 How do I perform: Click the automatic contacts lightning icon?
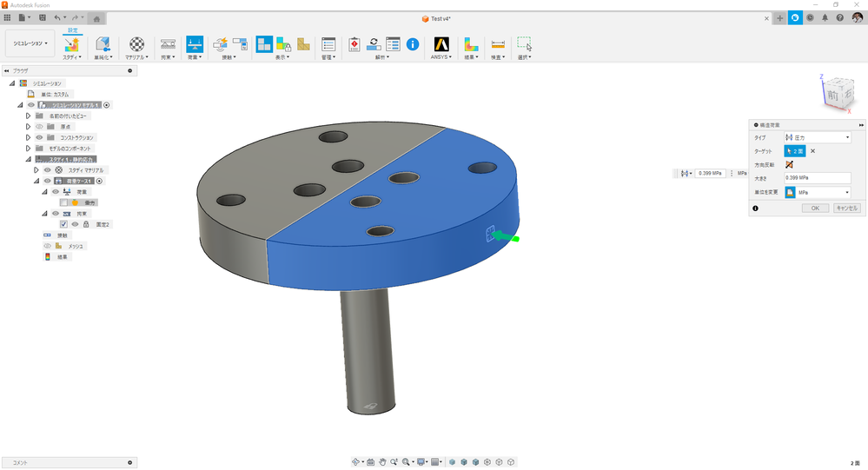(221, 44)
